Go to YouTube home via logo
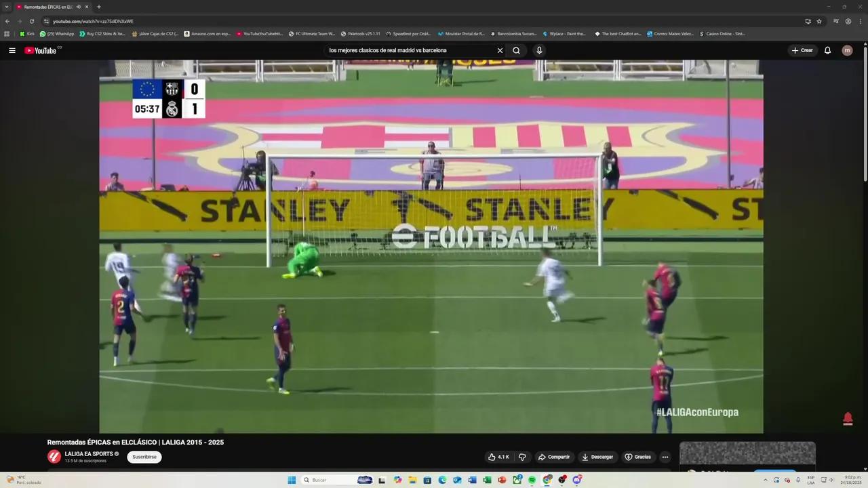Viewport: 868px width, 488px height. 42,50
